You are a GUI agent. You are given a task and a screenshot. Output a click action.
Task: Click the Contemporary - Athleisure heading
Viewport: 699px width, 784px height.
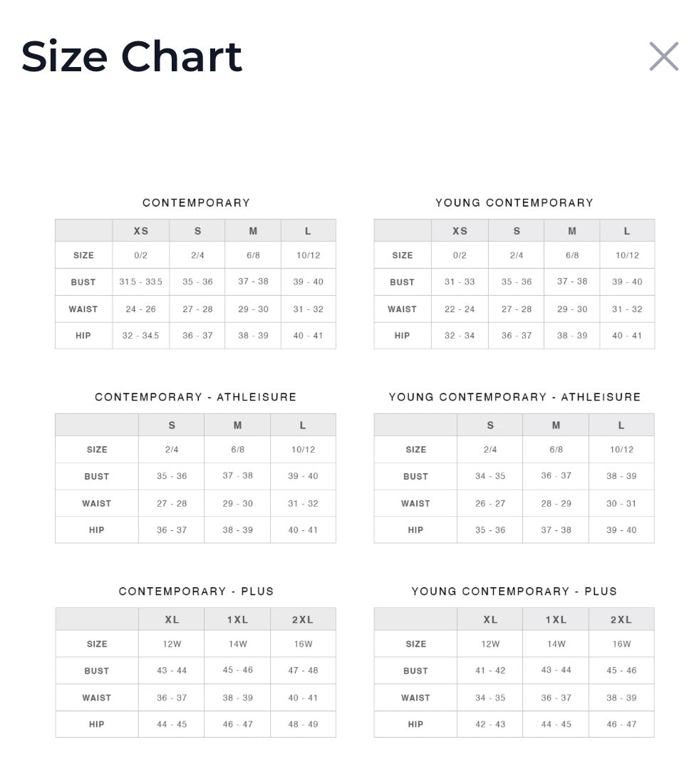pyautogui.click(x=196, y=397)
